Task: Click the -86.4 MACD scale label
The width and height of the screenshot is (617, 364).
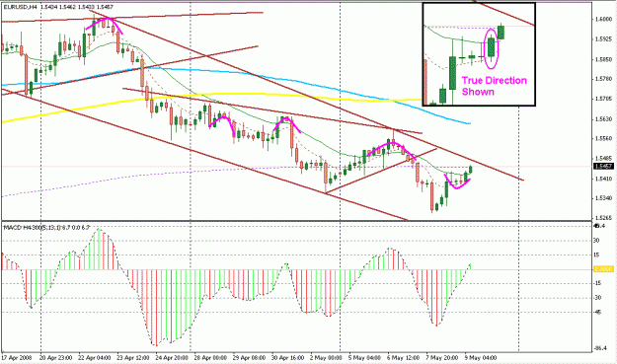Action: click(600, 348)
